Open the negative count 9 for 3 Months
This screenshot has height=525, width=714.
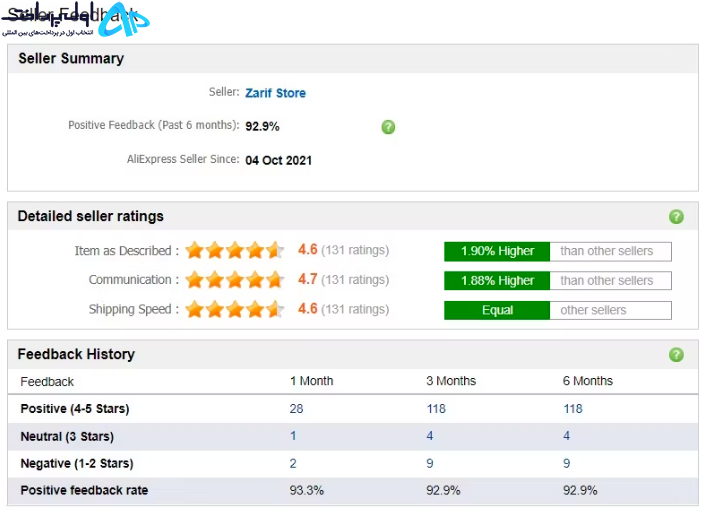(x=430, y=464)
